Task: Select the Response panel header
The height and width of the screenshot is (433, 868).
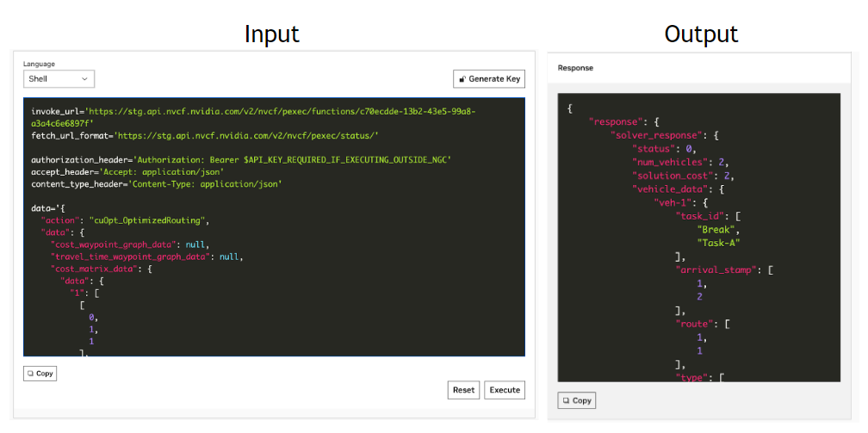Action: coord(575,67)
